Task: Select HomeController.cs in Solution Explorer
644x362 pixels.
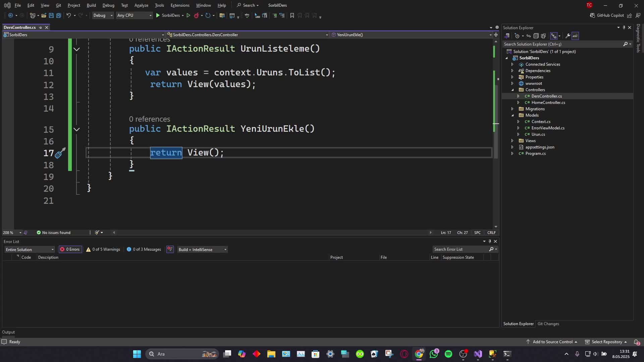Action: tap(548, 103)
